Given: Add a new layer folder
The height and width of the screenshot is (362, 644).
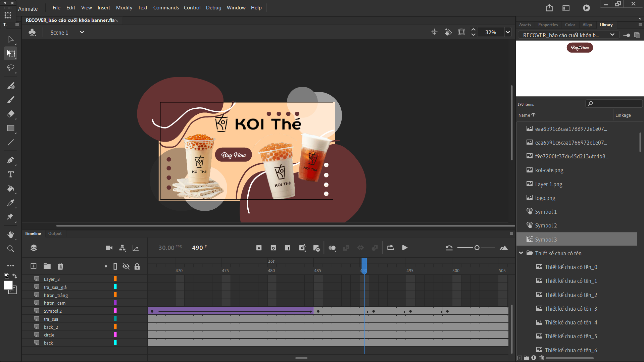Looking at the screenshot, I should click(47, 266).
